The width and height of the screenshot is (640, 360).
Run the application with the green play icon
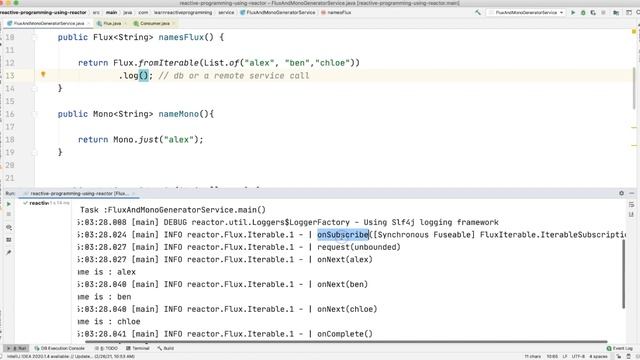pyautogui.click(x=573, y=13)
